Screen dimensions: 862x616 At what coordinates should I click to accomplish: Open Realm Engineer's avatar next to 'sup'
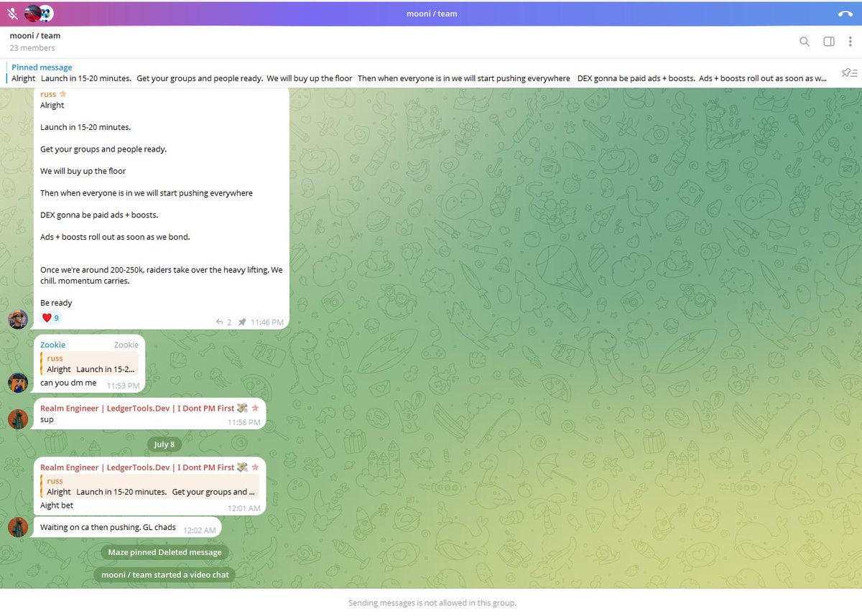(x=18, y=419)
